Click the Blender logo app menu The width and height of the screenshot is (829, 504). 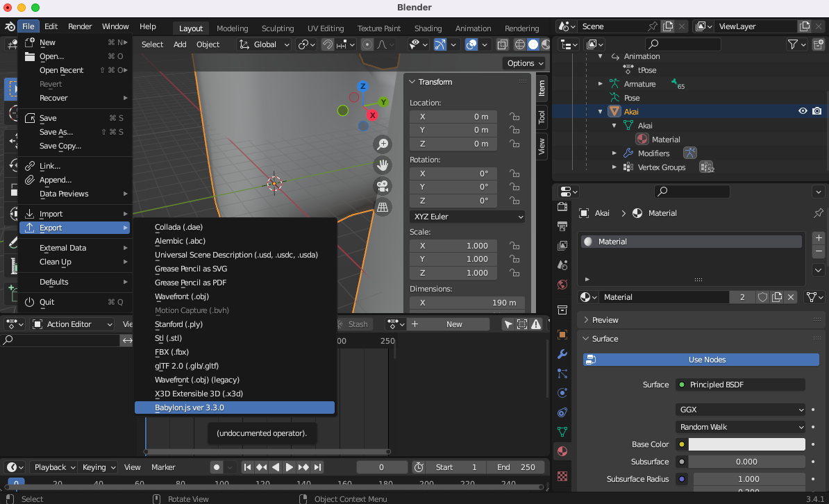10,26
